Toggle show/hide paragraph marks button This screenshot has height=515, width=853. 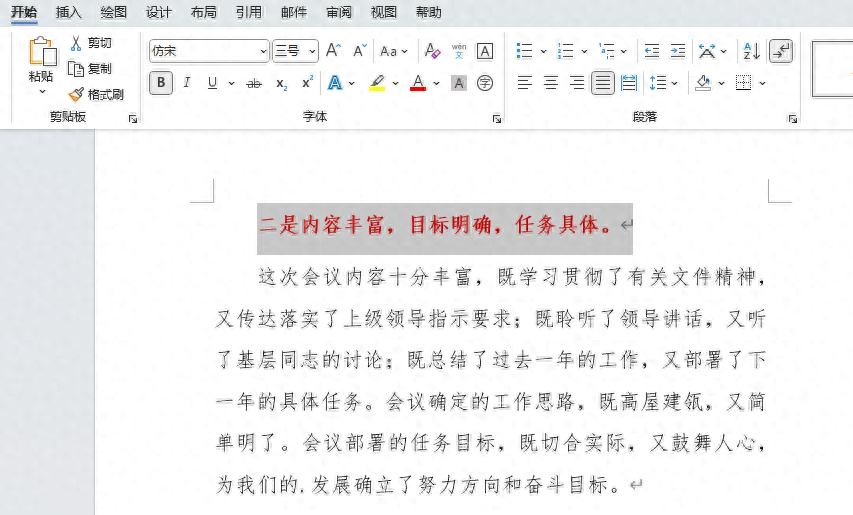point(780,51)
